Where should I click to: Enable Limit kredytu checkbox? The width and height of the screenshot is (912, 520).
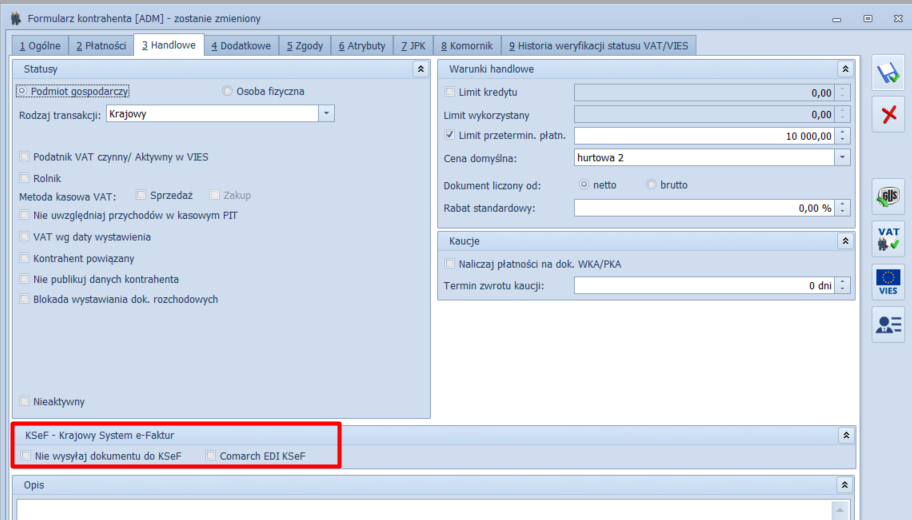click(450, 92)
